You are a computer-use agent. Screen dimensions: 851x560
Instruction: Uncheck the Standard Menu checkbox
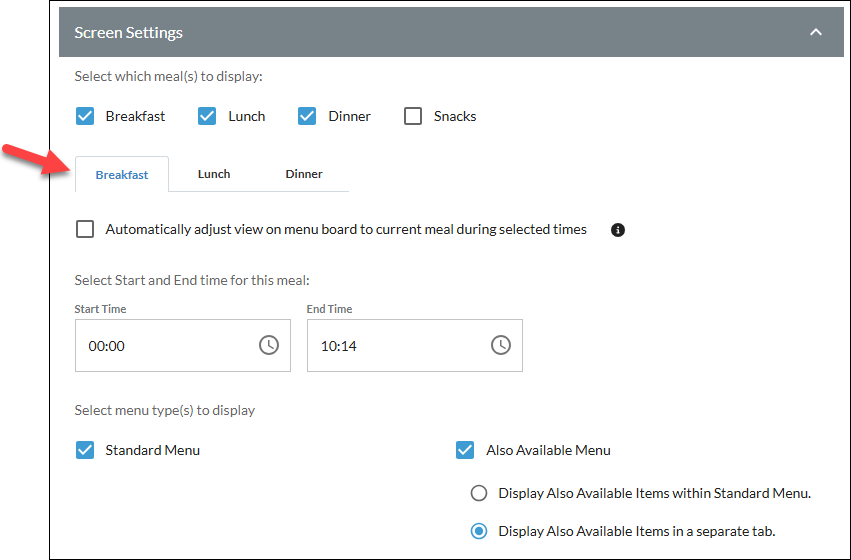(x=85, y=450)
